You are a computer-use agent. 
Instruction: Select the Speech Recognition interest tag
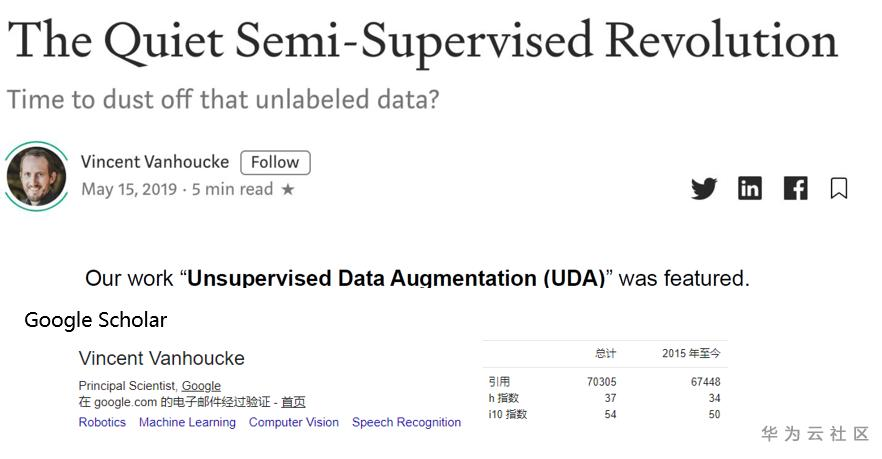[406, 423]
